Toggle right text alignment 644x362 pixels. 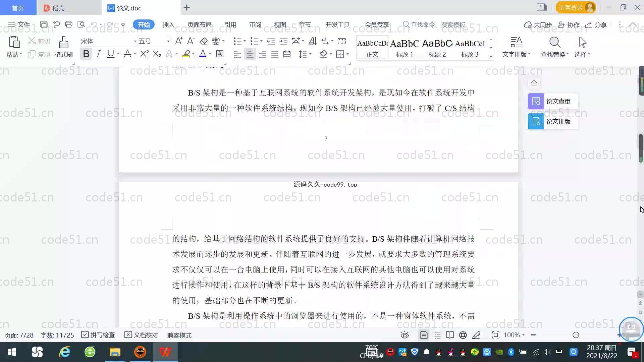pos(262,54)
